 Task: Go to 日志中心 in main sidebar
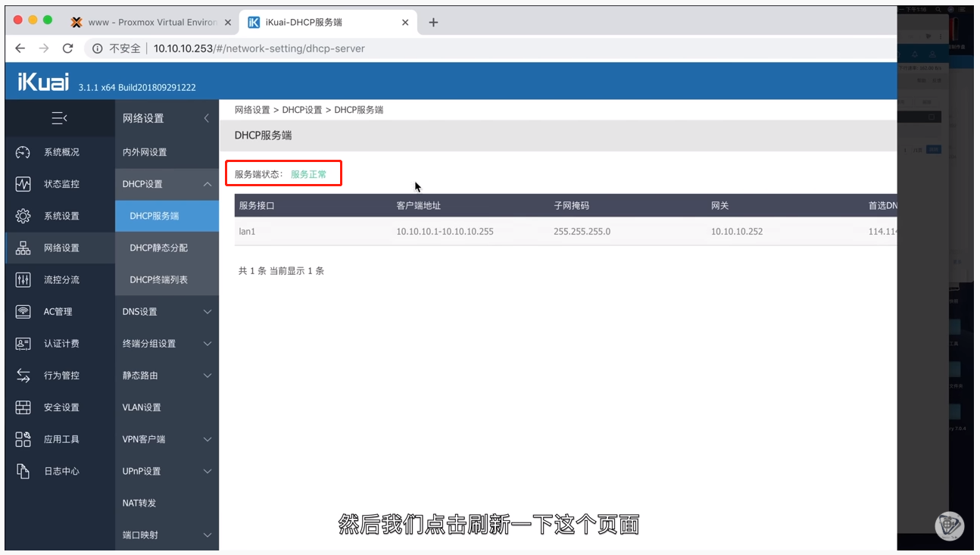pyautogui.click(x=60, y=471)
